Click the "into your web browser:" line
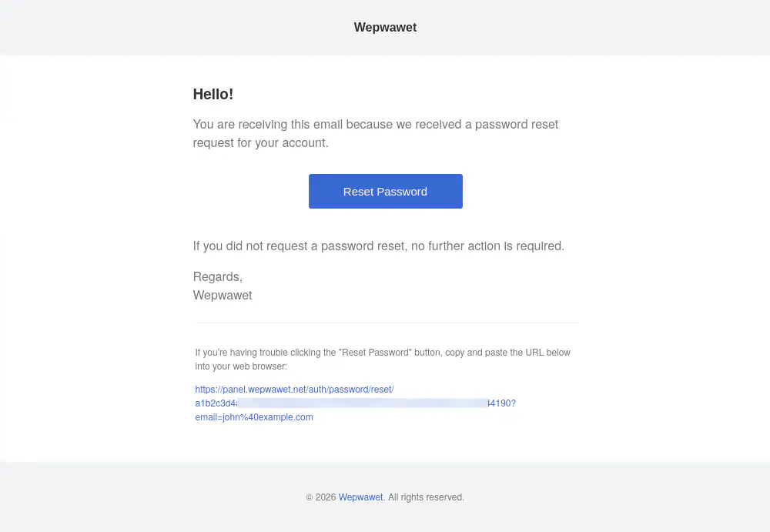Image resolution: width=770 pixels, height=532 pixels. coord(240,366)
